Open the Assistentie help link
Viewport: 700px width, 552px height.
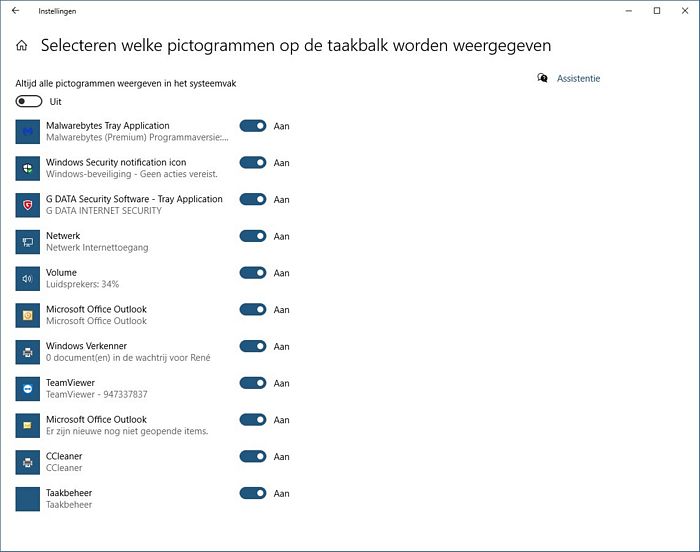pos(578,79)
